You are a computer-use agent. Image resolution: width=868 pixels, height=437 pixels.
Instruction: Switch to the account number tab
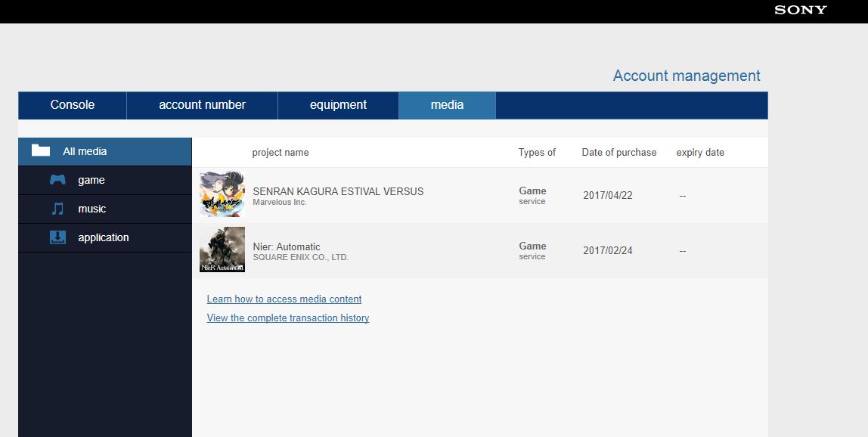(202, 105)
